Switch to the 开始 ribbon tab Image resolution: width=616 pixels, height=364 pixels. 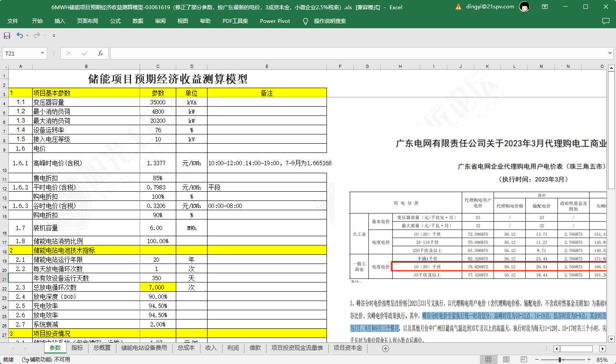point(37,21)
